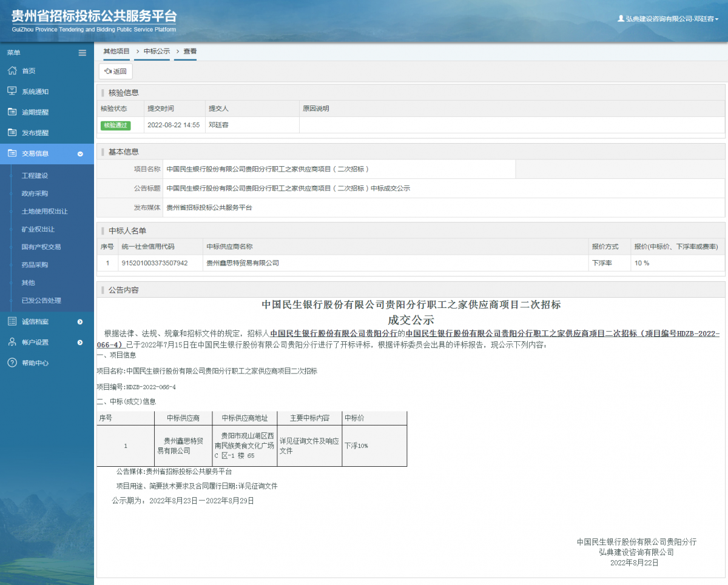Image resolution: width=728 pixels, height=585 pixels.
Task: Click the address cell 贵阳市观山湖区西南民族美食文化广场
Action: (244, 446)
